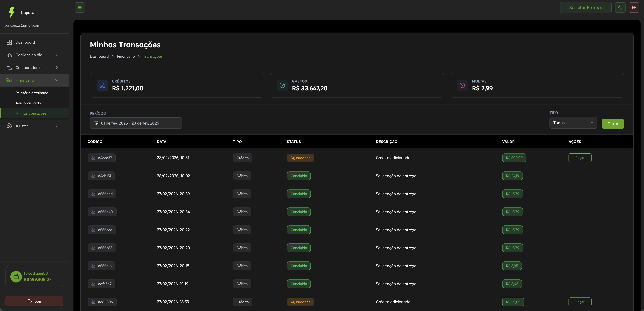Open the Dashboard menu item
Screen dimensions: 644x311
coord(25,42)
